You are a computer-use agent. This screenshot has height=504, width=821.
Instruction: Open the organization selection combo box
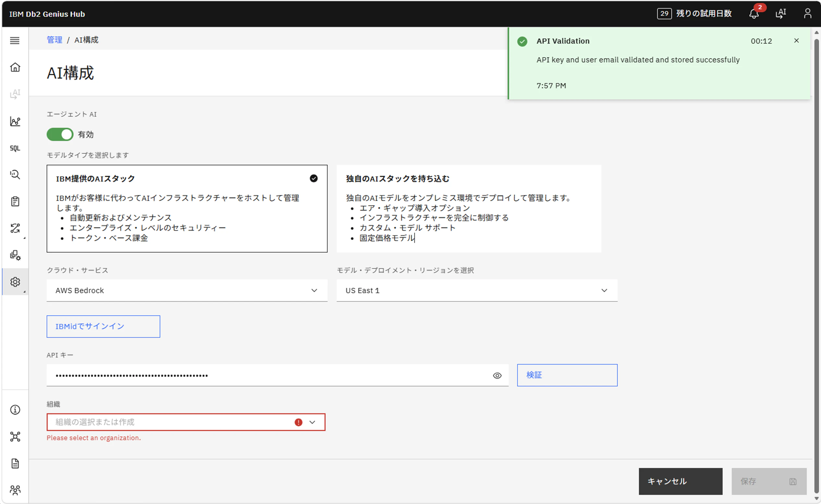pos(186,422)
